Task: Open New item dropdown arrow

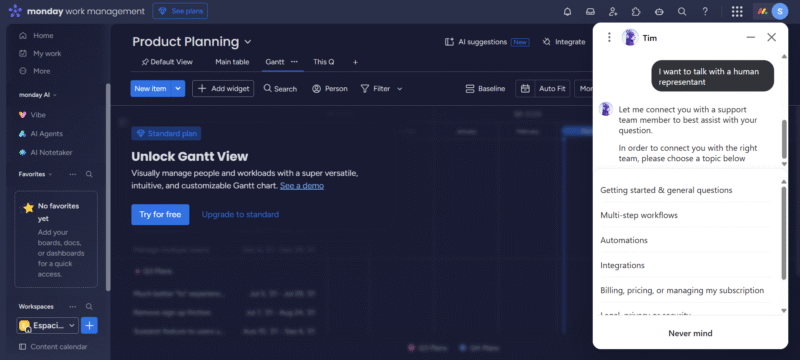Action: pos(178,88)
